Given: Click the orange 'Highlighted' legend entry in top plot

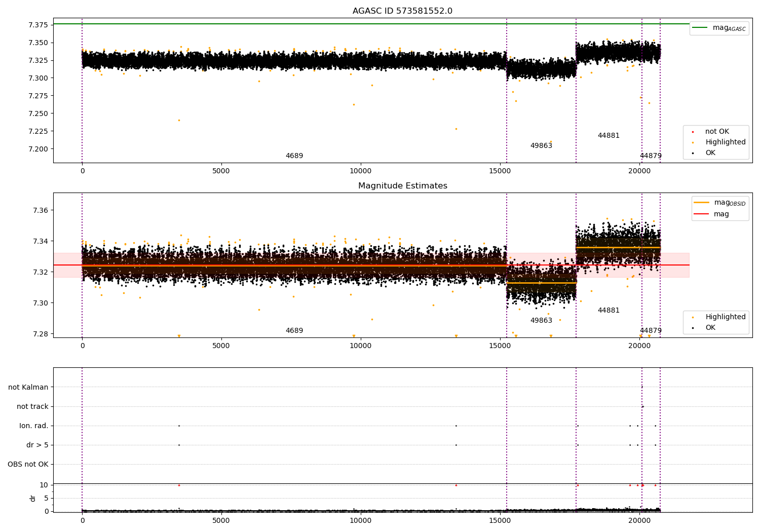Looking at the screenshot, I should (725, 142).
